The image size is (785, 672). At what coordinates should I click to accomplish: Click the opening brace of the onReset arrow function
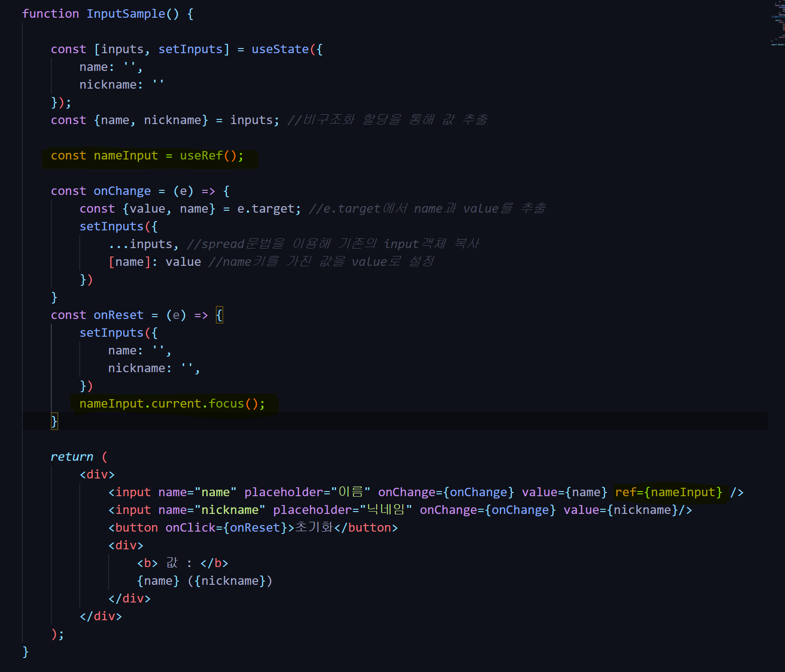coord(220,315)
